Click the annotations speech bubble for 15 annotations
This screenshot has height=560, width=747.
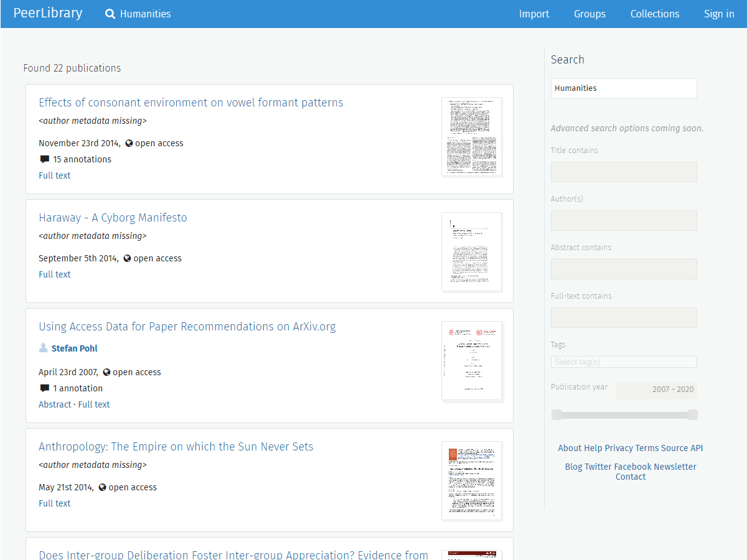pyautogui.click(x=44, y=159)
